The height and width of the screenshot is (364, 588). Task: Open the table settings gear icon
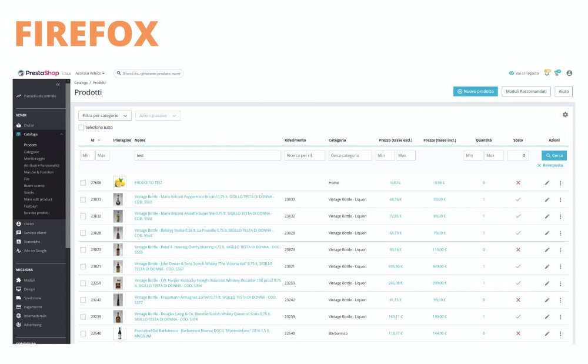point(564,115)
